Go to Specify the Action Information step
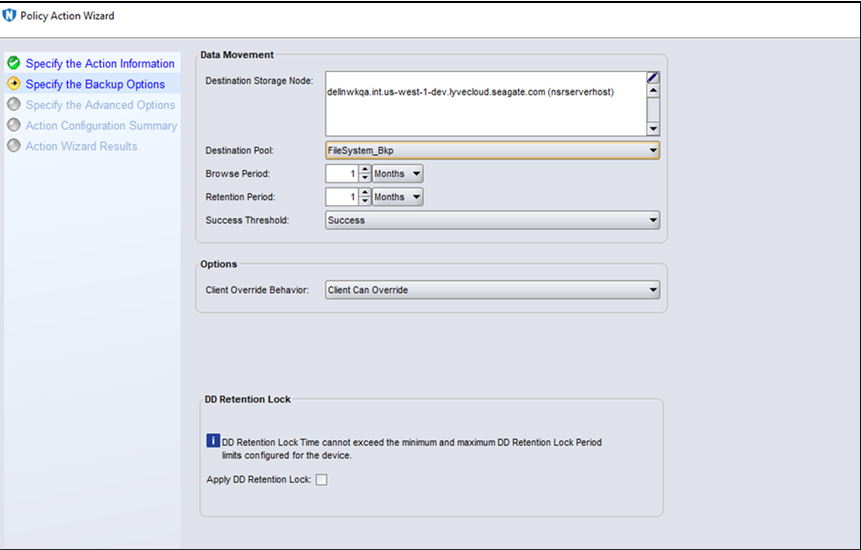Screen dimensions: 861x550 coord(100,64)
